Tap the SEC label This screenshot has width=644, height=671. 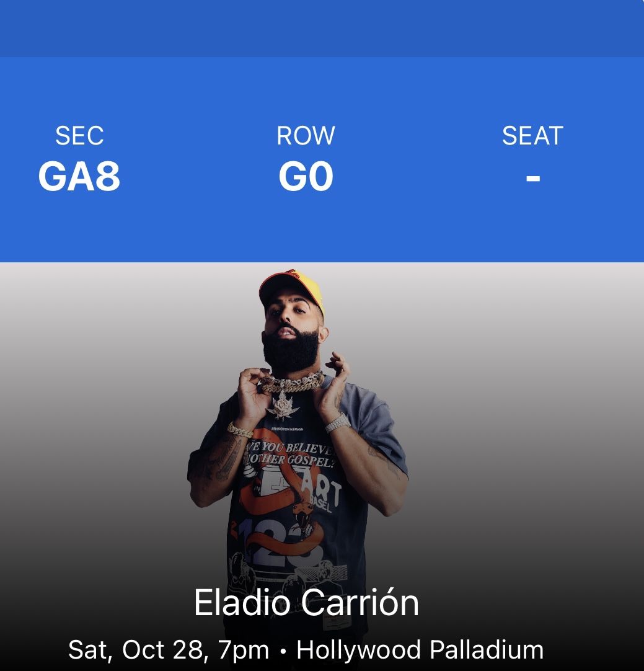79,136
